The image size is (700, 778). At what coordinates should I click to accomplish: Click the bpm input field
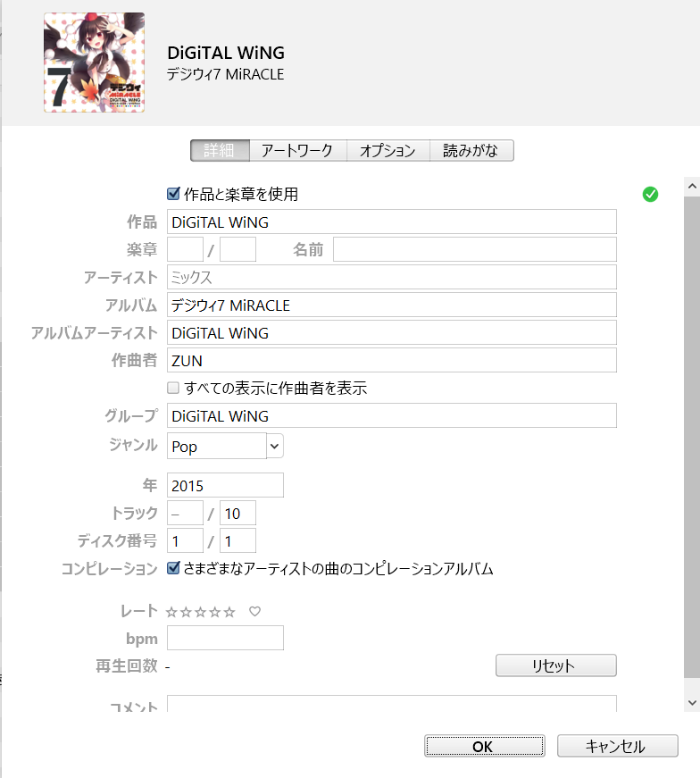(x=225, y=638)
